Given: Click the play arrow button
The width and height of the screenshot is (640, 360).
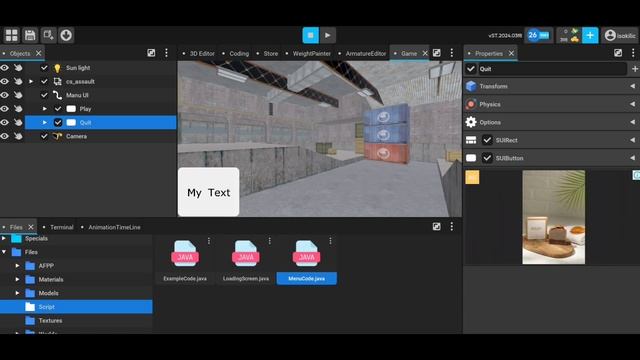Looking at the screenshot, I should click(328, 36).
